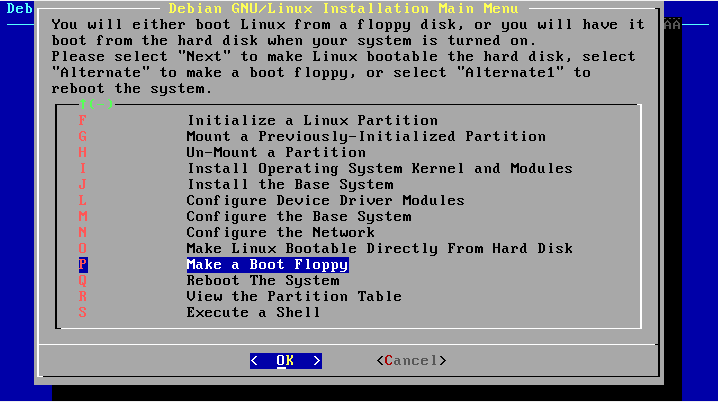Click the Cancel button
Screen dimensions: 718x402
[x=411, y=361]
